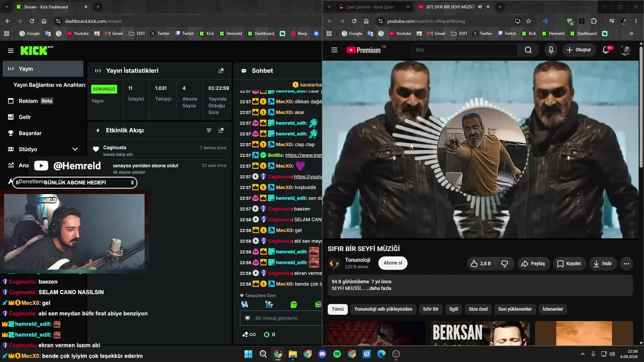The width and height of the screenshot is (644, 362).
Task: Open the YouTube account avatar menu
Action: 625,50
